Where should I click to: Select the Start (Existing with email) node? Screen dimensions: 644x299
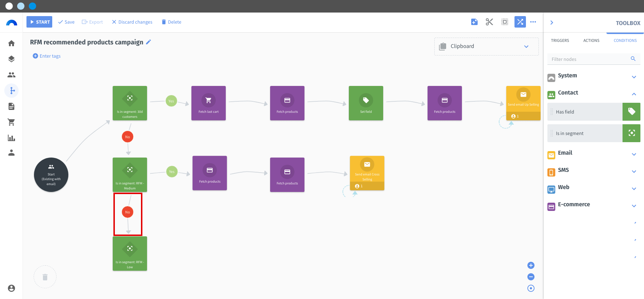click(x=51, y=175)
